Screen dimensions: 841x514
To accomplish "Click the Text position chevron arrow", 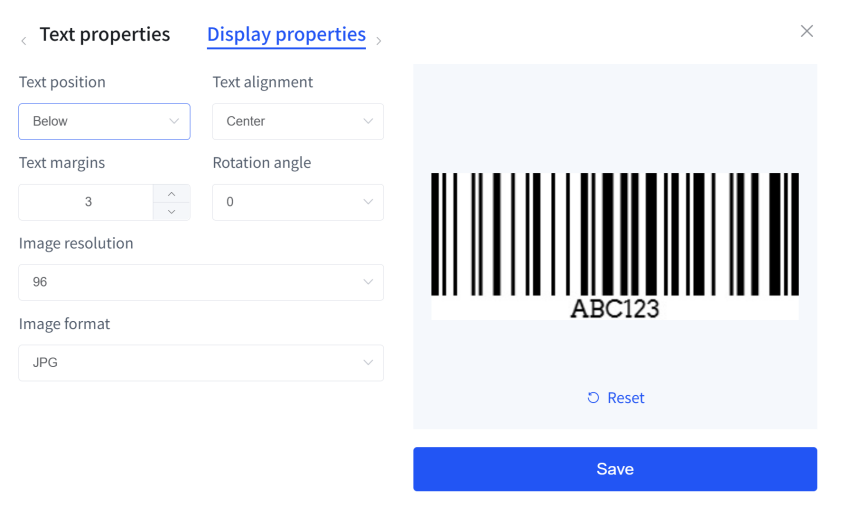I will pyautogui.click(x=174, y=122).
